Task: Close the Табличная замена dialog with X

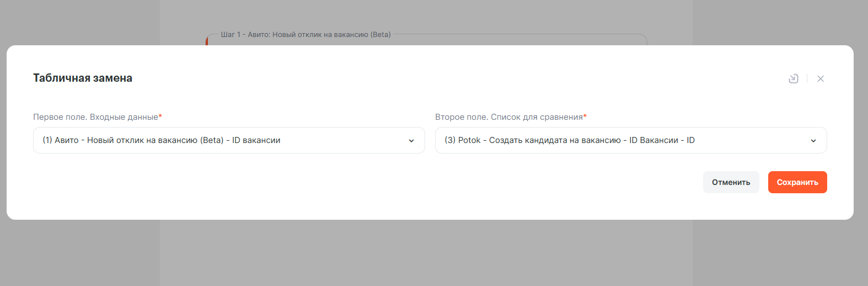Action: [820, 78]
